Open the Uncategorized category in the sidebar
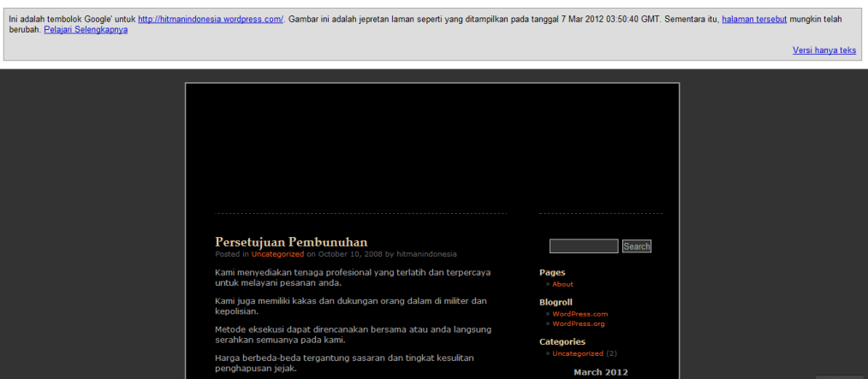This screenshot has height=379, width=868. [578, 353]
